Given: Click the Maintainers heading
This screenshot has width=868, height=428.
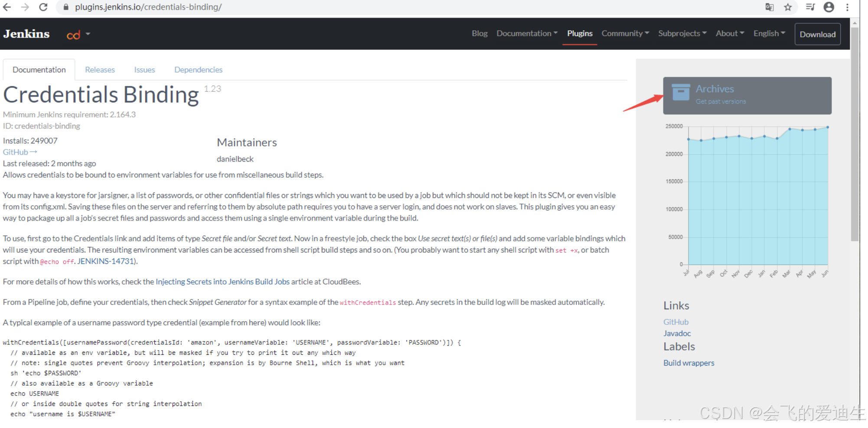Looking at the screenshot, I should (x=247, y=143).
